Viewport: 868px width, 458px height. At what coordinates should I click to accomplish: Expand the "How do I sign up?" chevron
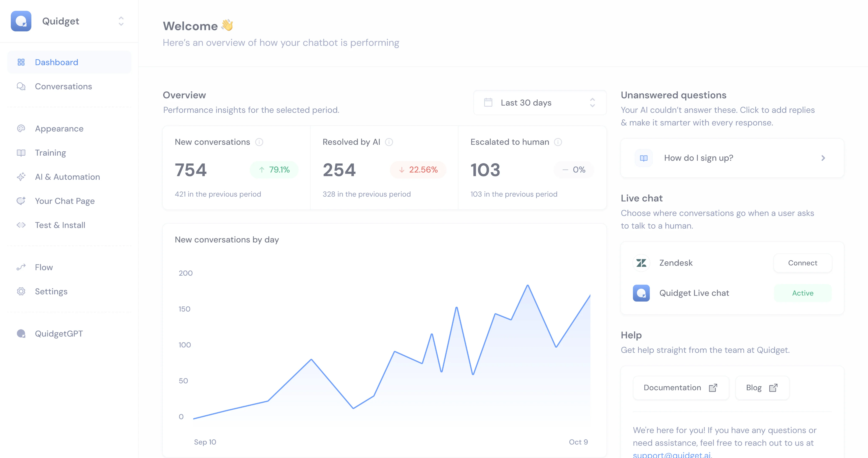coord(823,158)
